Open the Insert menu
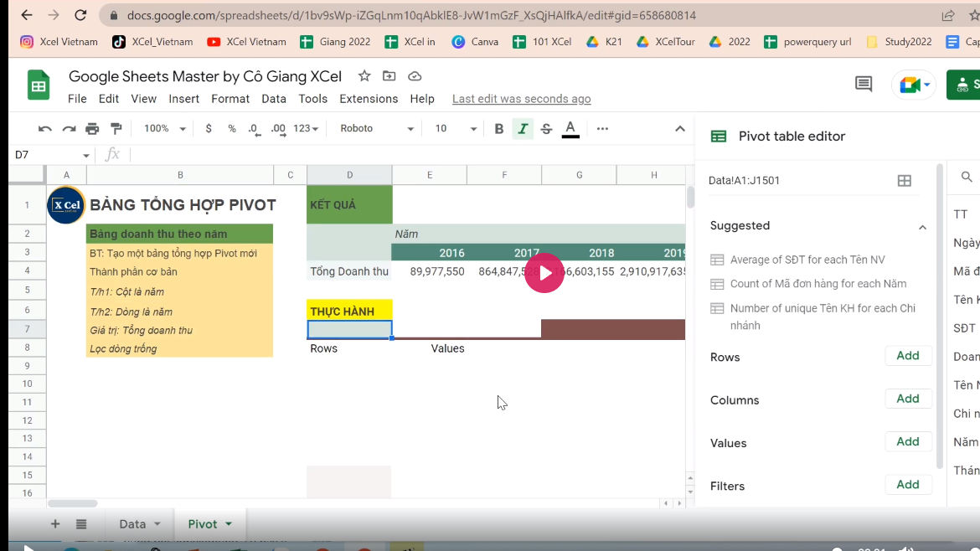Viewport: 980px width, 551px height. 183,99
